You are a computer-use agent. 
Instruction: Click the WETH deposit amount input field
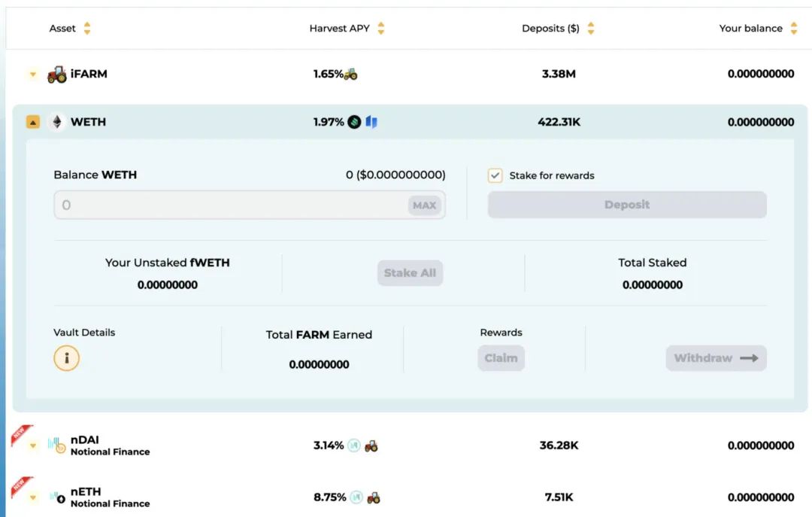click(250, 205)
